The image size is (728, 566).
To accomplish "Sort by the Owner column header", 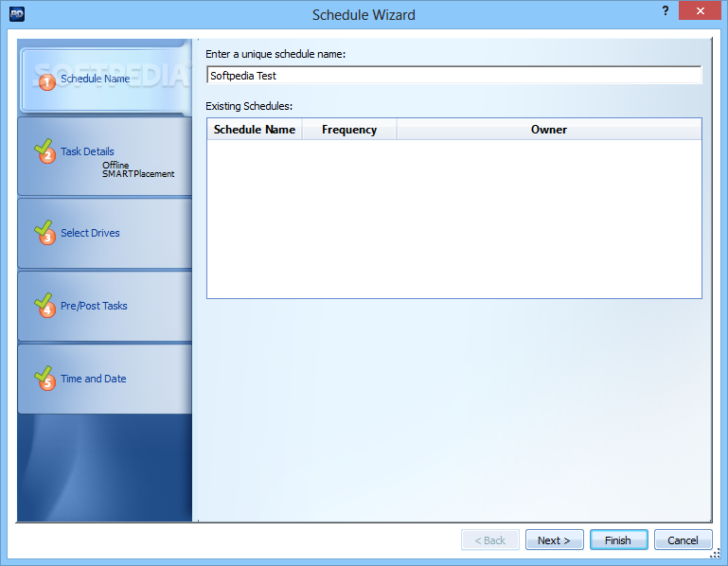I will [x=549, y=130].
